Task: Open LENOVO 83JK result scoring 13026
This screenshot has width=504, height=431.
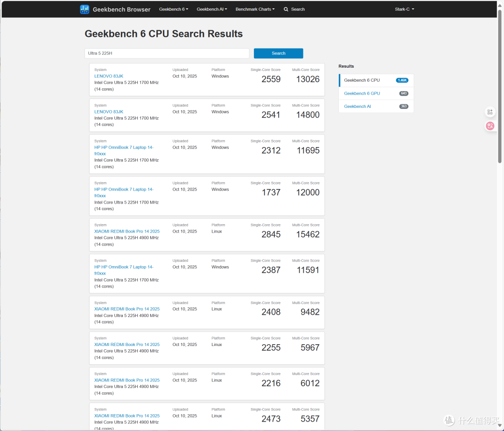Action: pos(109,76)
